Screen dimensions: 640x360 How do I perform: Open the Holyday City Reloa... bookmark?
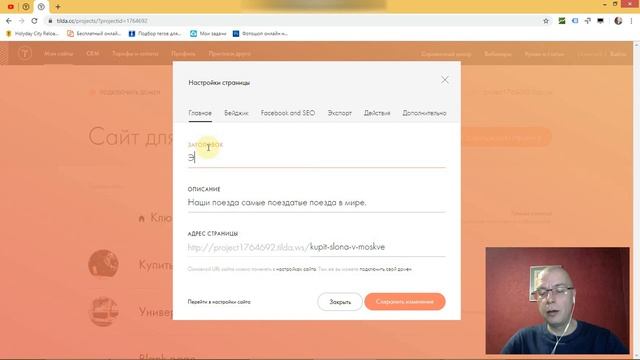click(x=33, y=33)
